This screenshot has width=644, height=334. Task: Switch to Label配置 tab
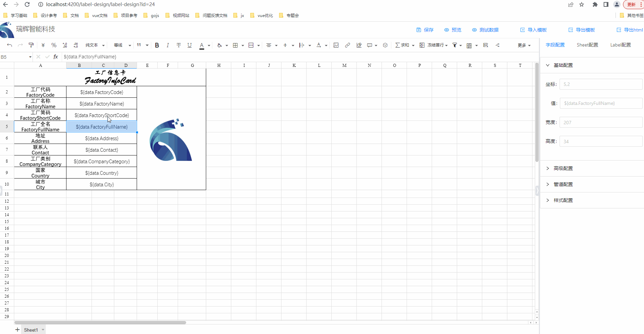pyautogui.click(x=621, y=45)
